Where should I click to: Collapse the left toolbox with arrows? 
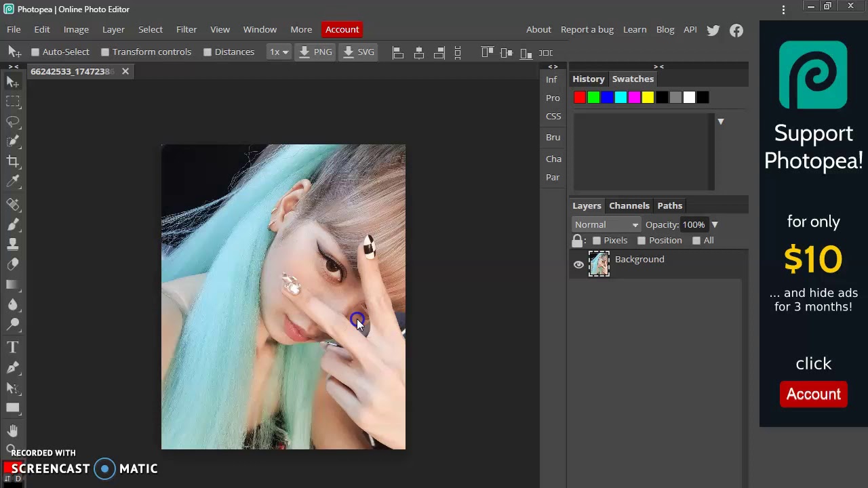[14, 66]
